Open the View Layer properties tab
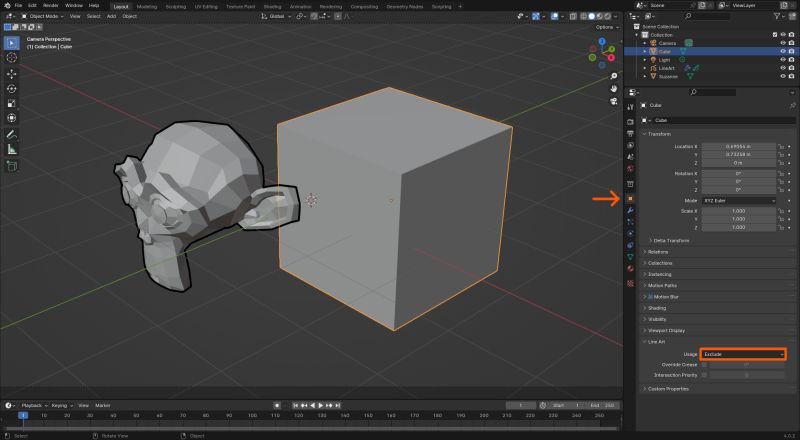The image size is (800, 440). pyautogui.click(x=630, y=145)
